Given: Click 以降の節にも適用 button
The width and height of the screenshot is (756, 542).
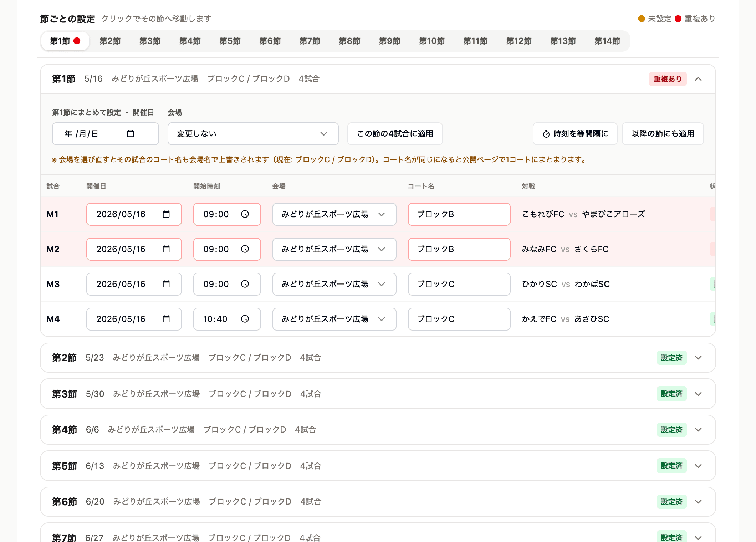Looking at the screenshot, I should [663, 134].
